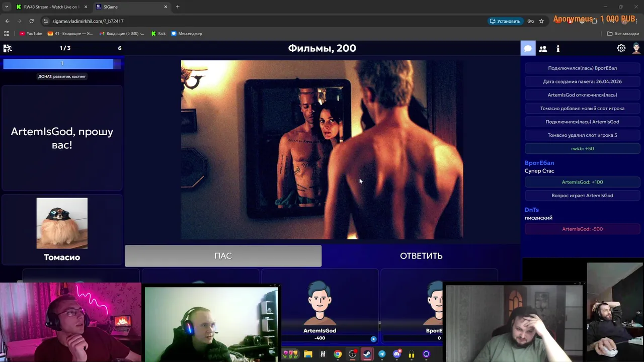Close the SIGame tab

(166, 7)
